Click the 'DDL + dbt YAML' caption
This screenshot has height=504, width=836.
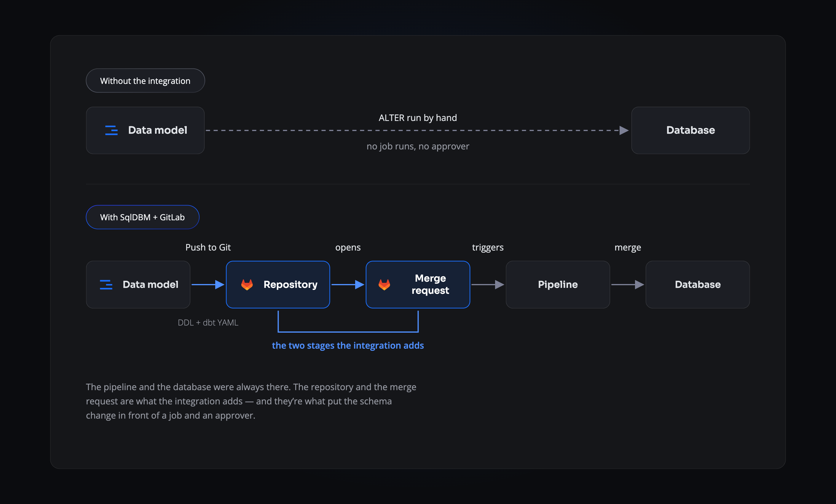coord(208,323)
